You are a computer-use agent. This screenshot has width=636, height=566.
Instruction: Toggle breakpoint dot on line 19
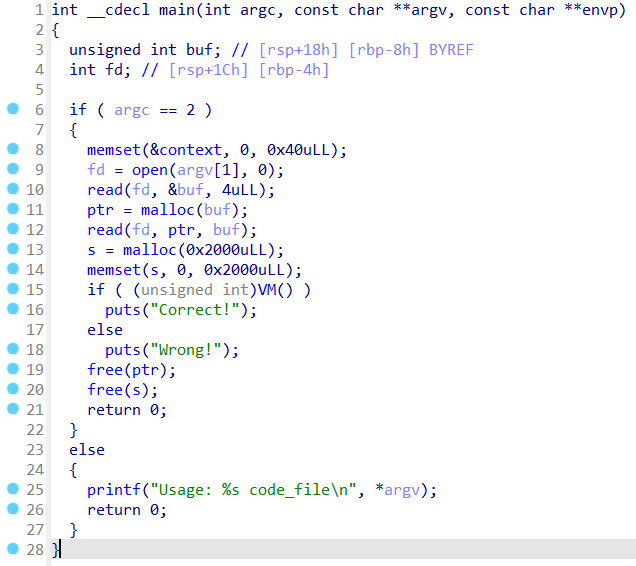(13, 368)
